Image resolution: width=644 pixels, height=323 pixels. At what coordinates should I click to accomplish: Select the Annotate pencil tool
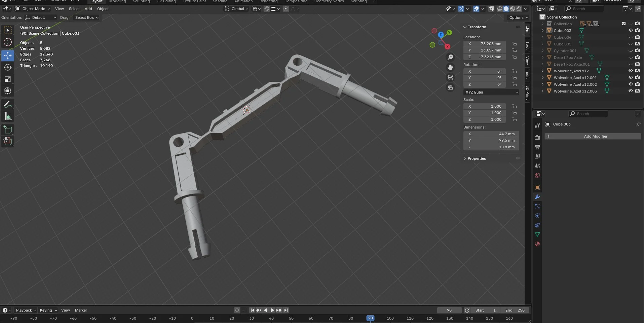point(8,105)
